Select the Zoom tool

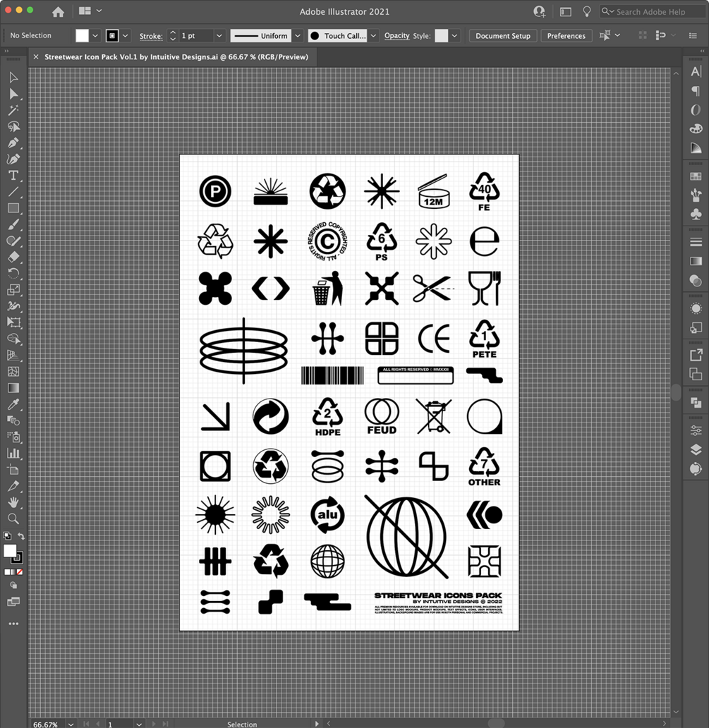tap(13, 518)
